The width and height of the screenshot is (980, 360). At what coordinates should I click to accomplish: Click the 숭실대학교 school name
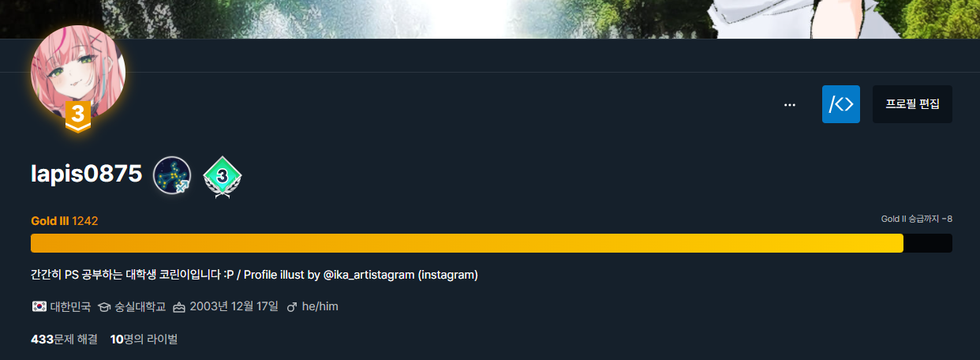click(139, 306)
